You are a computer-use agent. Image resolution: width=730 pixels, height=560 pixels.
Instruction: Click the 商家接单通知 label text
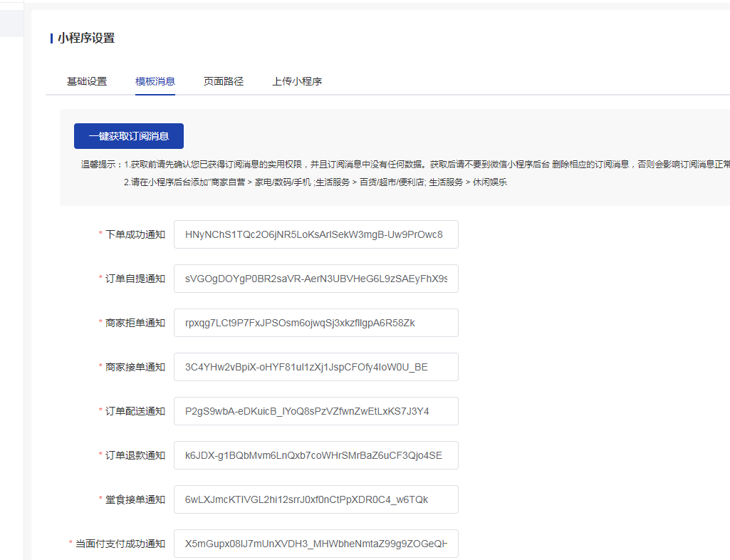[135, 367]
